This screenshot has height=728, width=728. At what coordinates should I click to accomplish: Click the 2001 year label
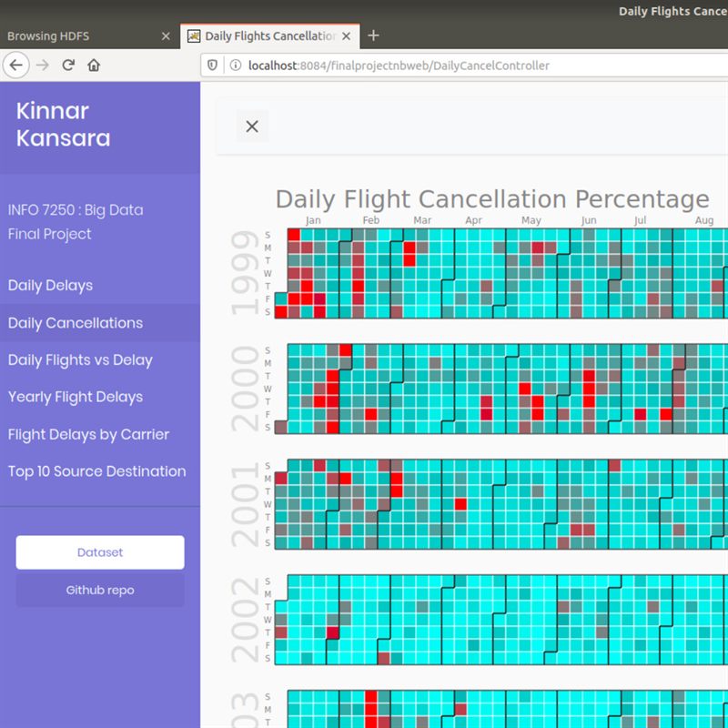[245, 504]
